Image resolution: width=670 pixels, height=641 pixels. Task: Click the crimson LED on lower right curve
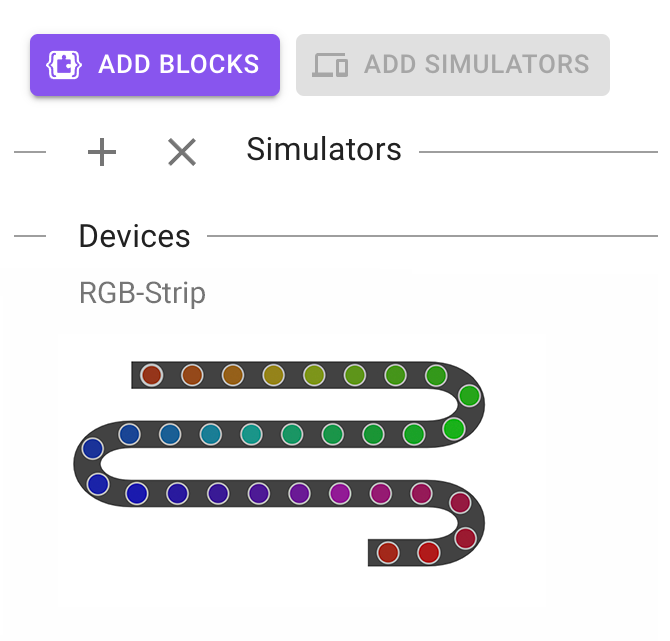click(x=460, y=502)
